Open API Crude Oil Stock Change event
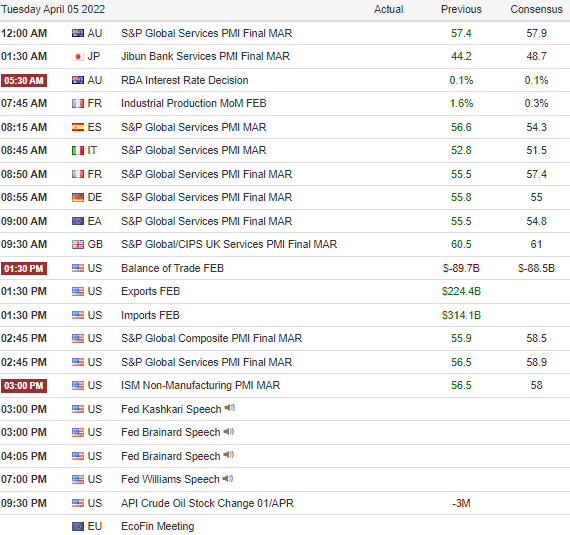This screenshot has width=570, height=535. (x=207, y=503)
